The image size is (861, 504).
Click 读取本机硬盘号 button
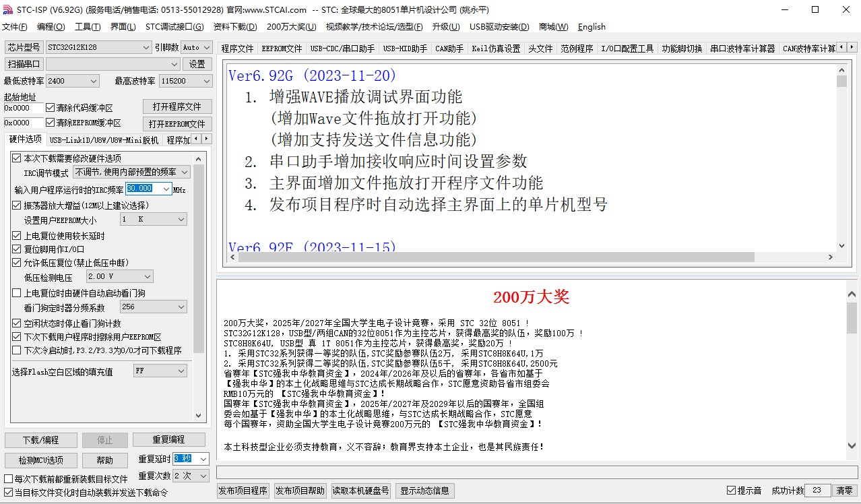[x=360, y=491]
